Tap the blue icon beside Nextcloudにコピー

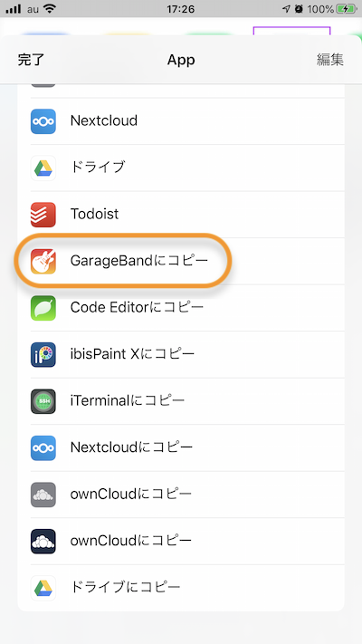click(43, 447)
